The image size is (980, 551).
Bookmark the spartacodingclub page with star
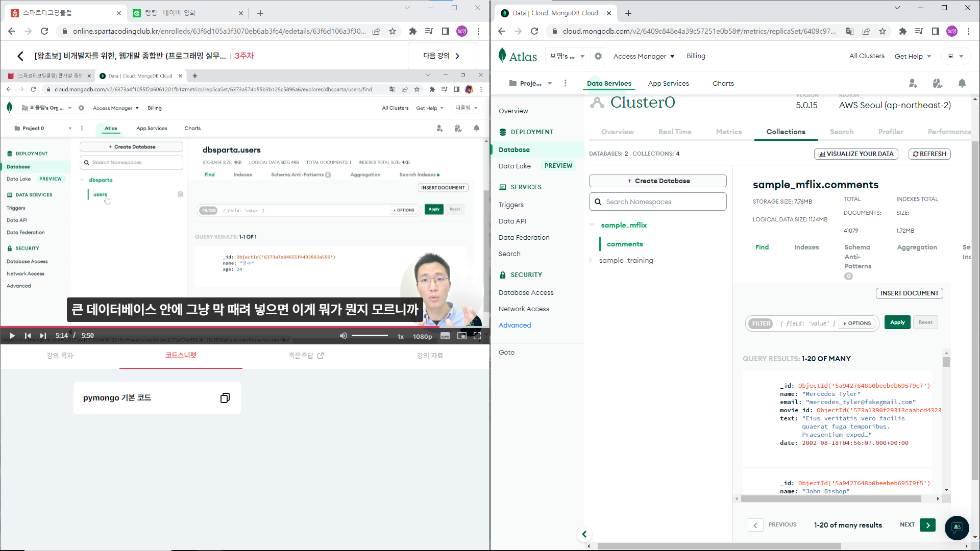(393, 31)
